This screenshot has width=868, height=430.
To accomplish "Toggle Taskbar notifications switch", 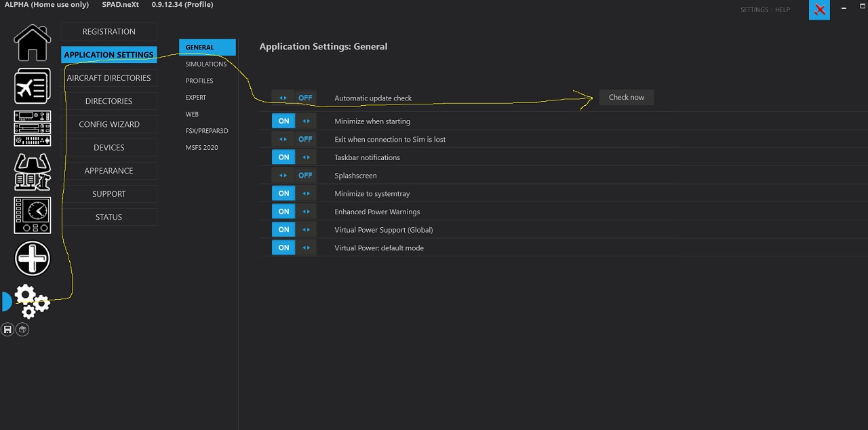I will point(294,157).
